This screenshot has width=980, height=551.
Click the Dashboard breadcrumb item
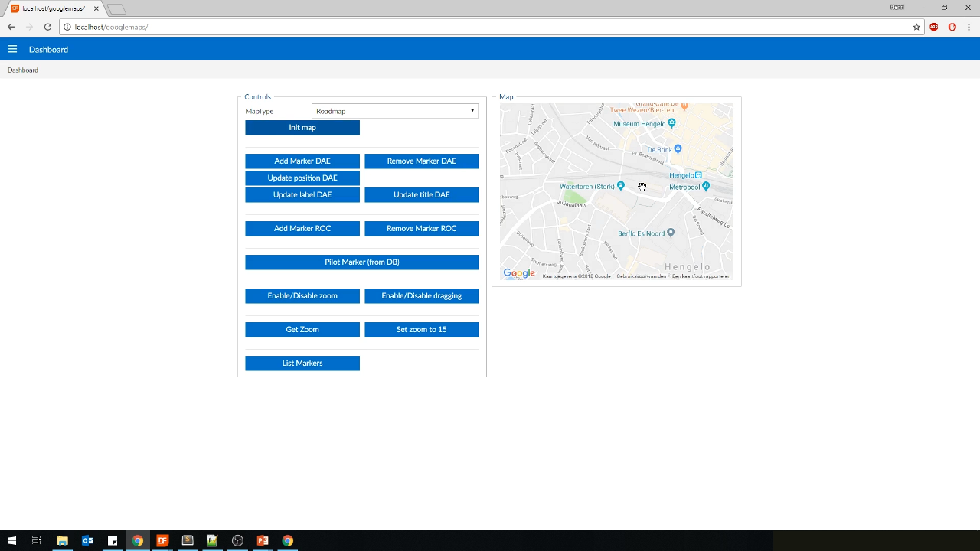point(23,70)
